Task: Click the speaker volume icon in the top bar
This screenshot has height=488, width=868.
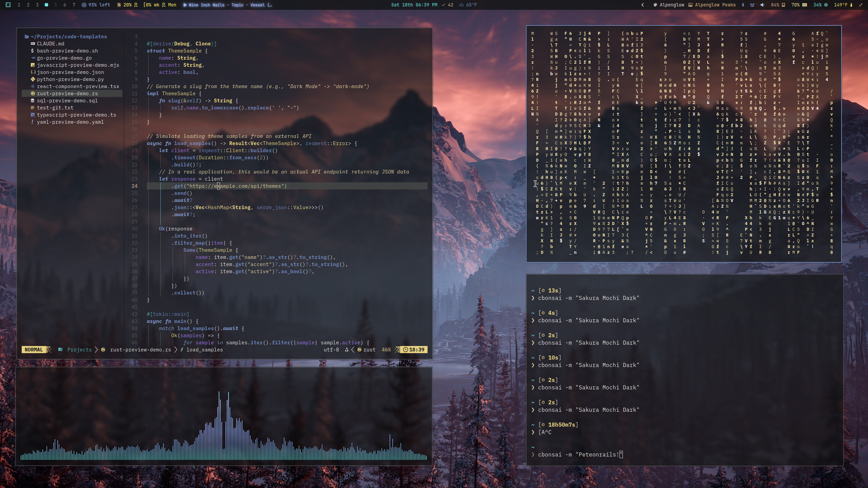Action: pos(762,5)
